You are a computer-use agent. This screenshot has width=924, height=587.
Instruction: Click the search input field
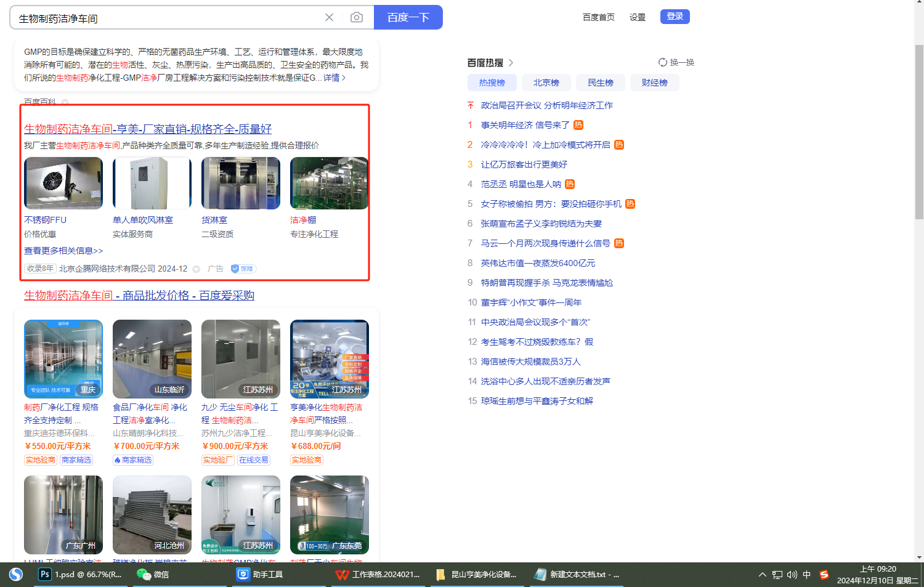point(166,18)
